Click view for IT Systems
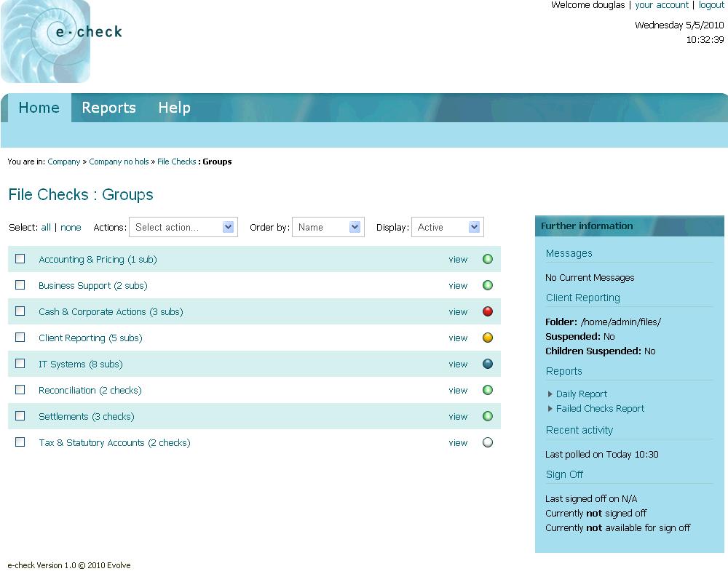This screenshot has width=728, height=582. [458, 364]
